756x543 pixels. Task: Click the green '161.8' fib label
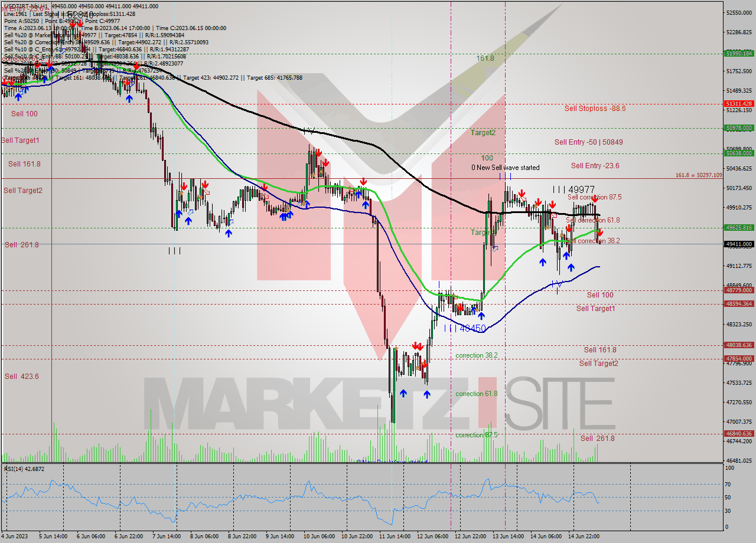pos(485,59)
